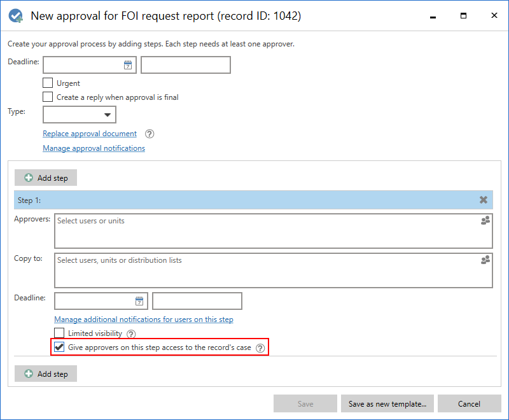The height and width of the screenshot is (420, 509).
Task: Open user picker icon in Copy to field
Action: (x=485, y=260)
